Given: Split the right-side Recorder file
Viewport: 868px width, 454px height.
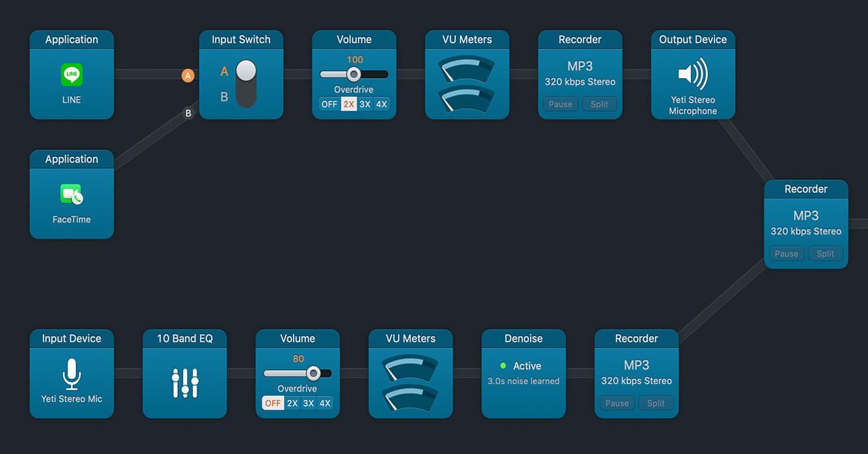Looking at the screenshot, I should point(825,254).
